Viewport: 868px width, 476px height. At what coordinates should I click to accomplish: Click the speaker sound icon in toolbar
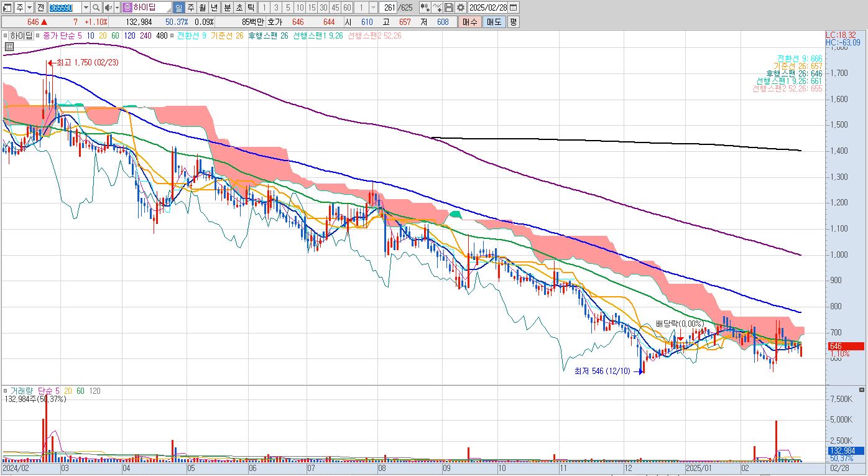pyautogui.click(x=108, y=7)
